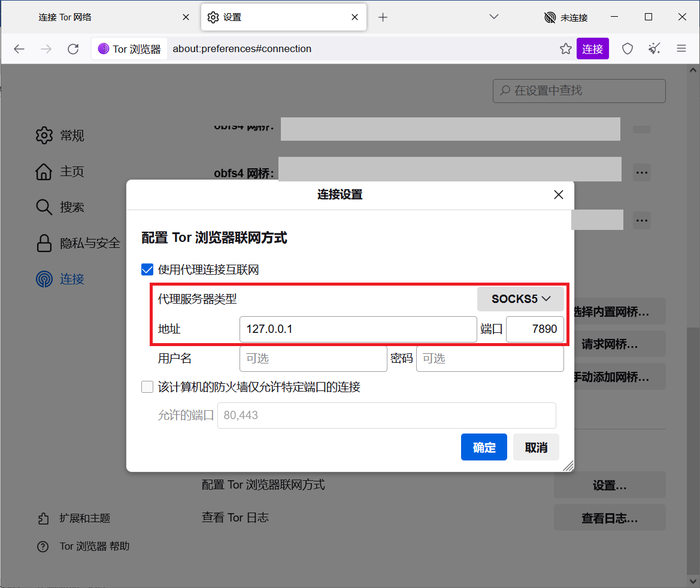Select the 连接 settings category
This screenshot has height=588, width=700.
[x=60, y=279]
